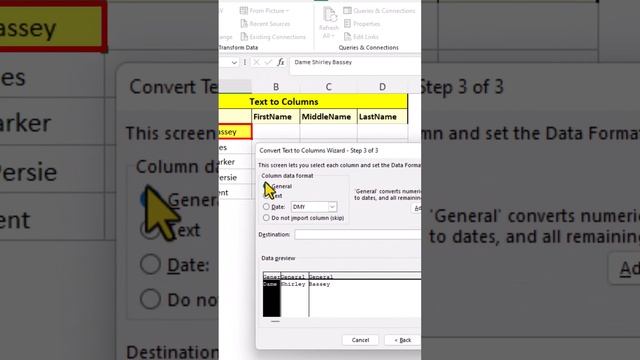
Task: Click the formula bar enter checkmark icon
Action: click(268, 62)
